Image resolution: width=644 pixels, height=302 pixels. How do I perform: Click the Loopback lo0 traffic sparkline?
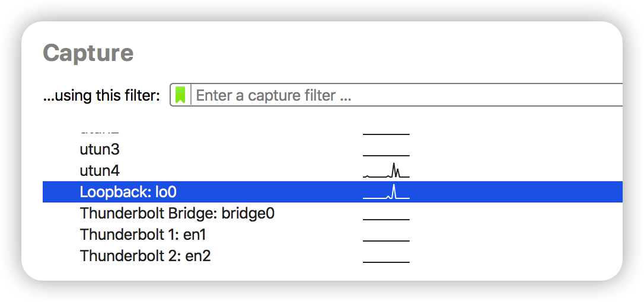pos(386,192)
